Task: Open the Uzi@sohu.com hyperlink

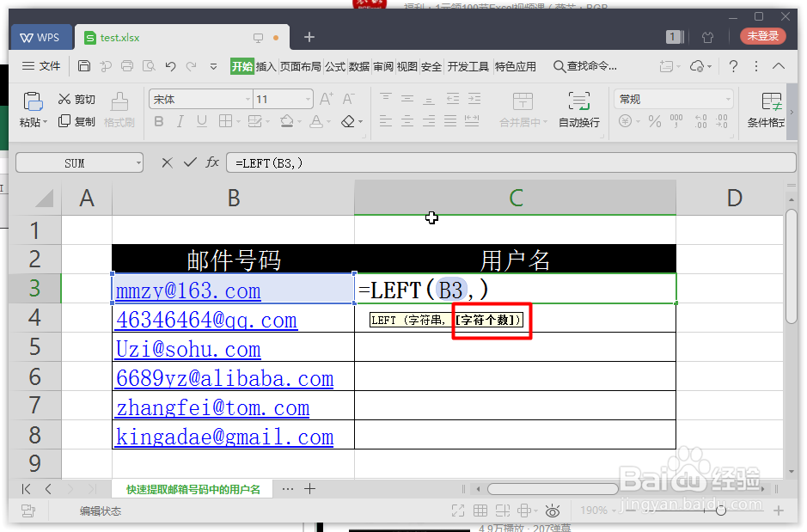Action: coord(187,350)
